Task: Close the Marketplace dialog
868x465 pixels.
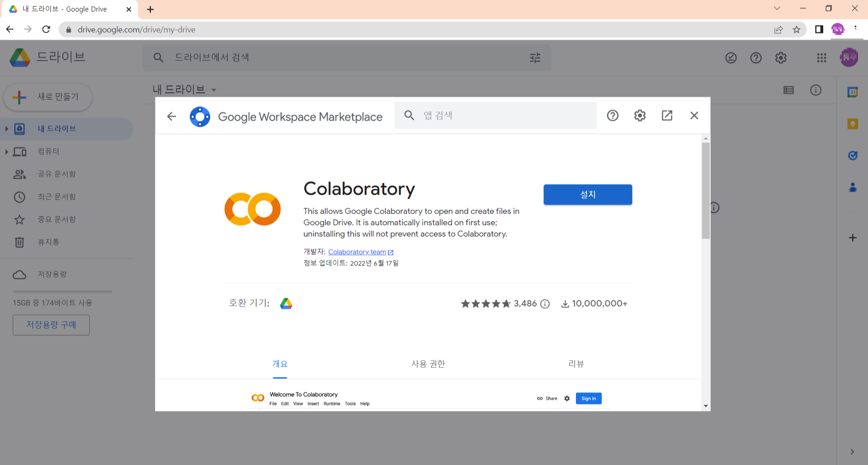Action: pos(694,116)
